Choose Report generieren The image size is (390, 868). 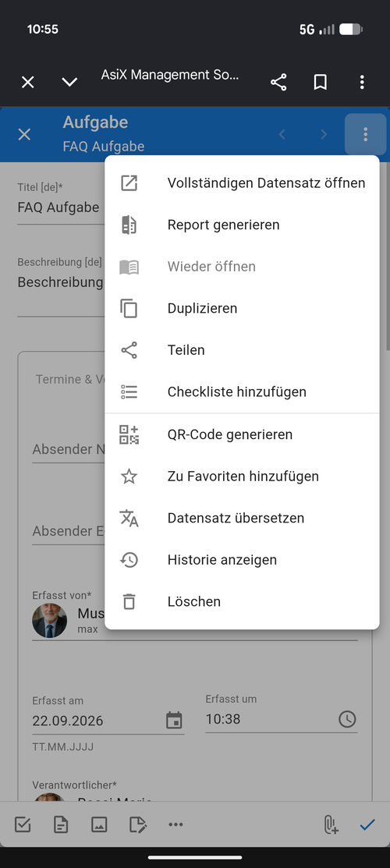[242, 225]
